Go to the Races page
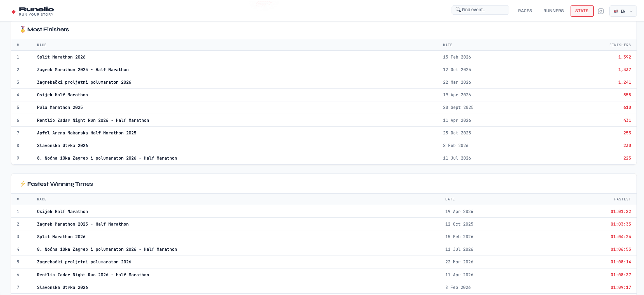 (x=525, y=11)
